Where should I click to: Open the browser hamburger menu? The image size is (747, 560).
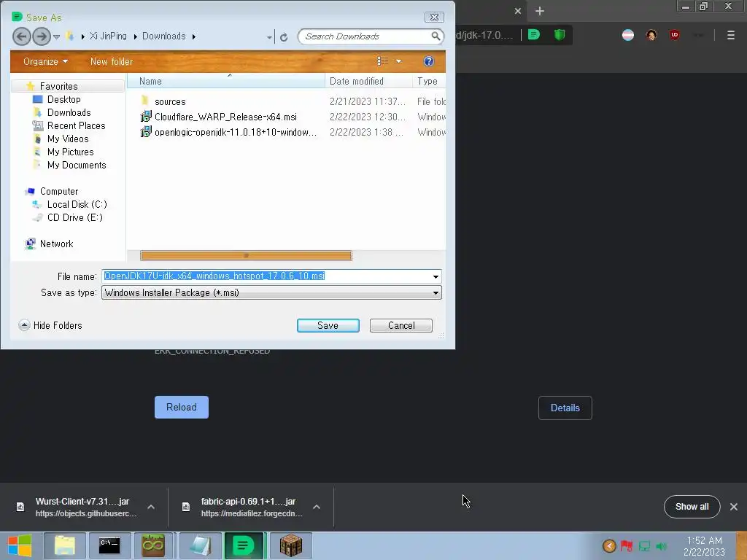coord(730,35)
